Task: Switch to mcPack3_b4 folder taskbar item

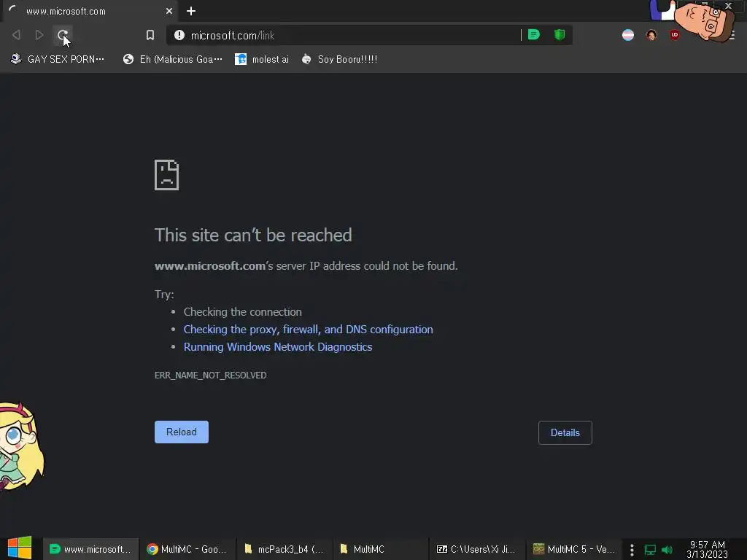Action: [284, 549]
